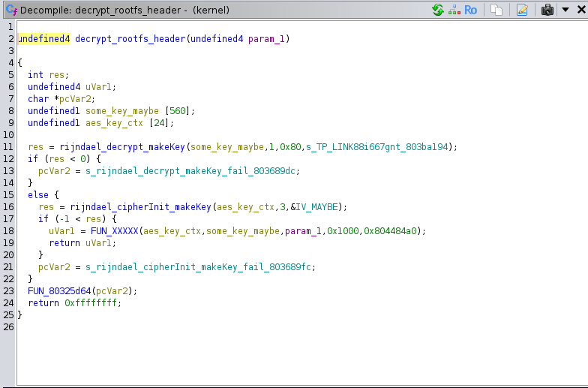
Task: Click the 0x804484a0 address constant
Action: (x=390, y=231)
